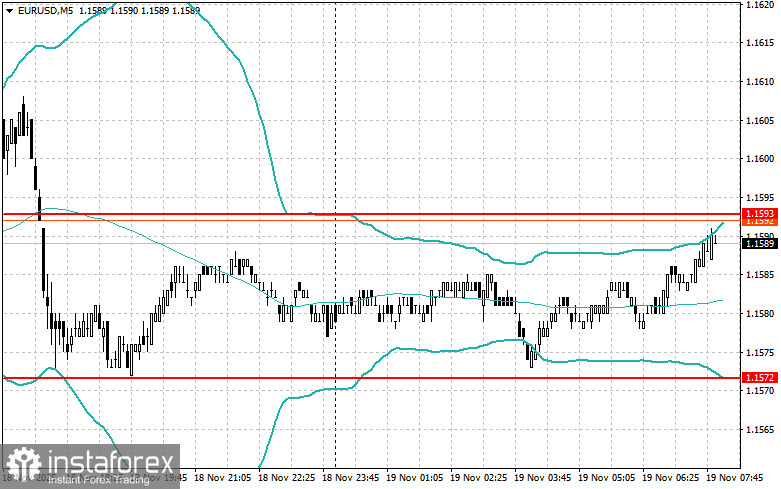Select the 1.1572 red price level label

tap(760, 378)
